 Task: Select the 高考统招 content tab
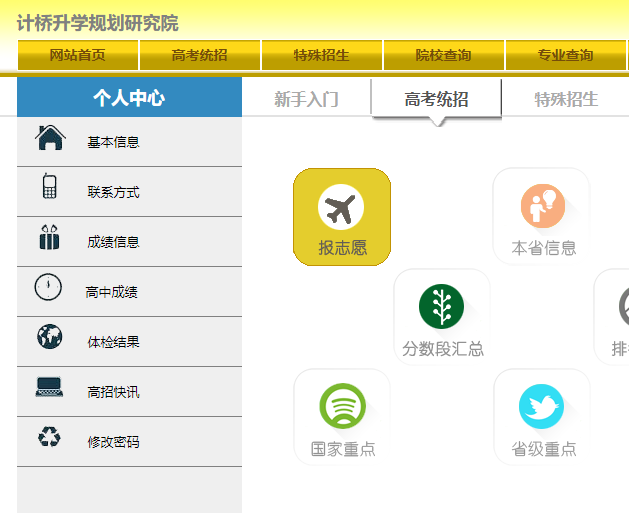[436, 99]
